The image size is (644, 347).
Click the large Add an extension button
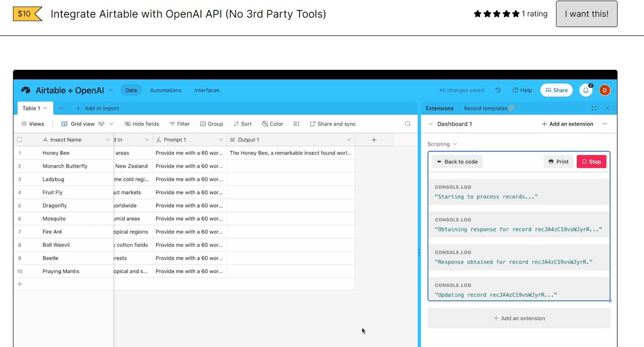(x=519, y=318)
